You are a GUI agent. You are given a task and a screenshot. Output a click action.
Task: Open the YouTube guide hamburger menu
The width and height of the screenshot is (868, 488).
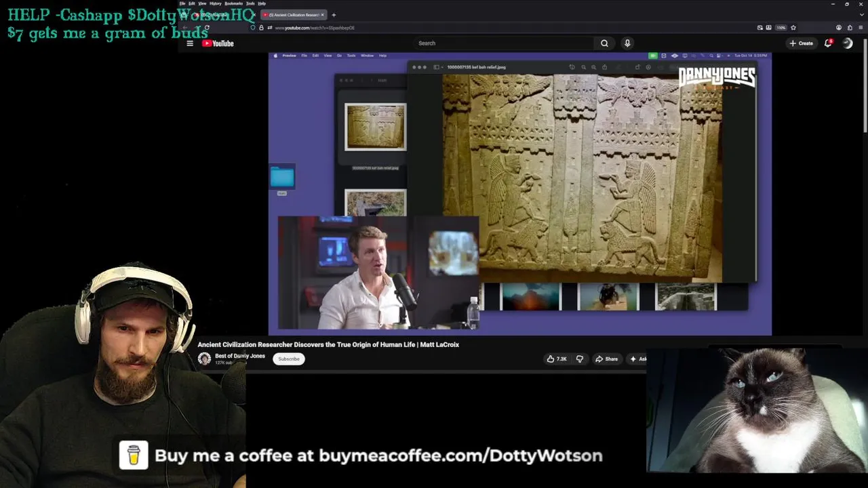tap(190, 43)
